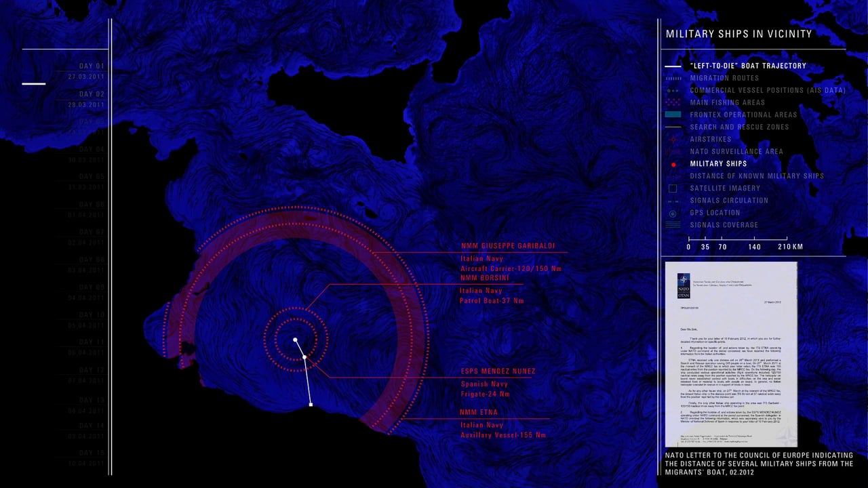Open the NATO letter document thumbnail
Screen dimensions: 868x488
731,354
